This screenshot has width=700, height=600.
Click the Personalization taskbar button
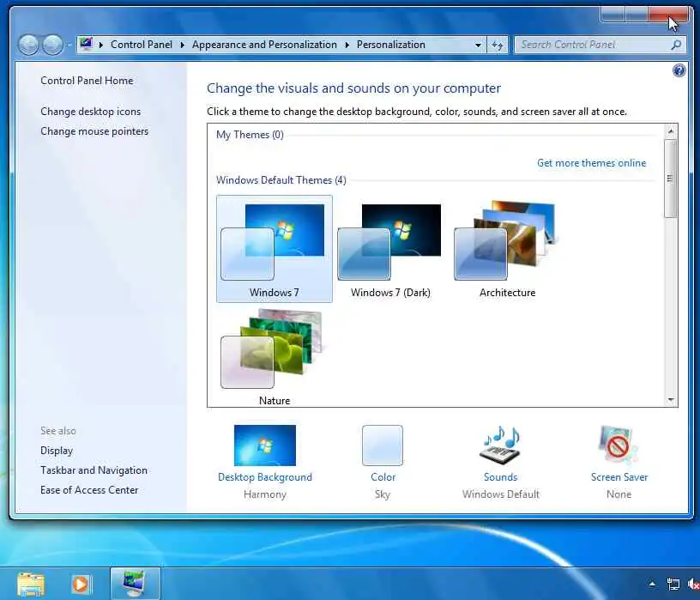pyautogui.click(x=135, y=584)
